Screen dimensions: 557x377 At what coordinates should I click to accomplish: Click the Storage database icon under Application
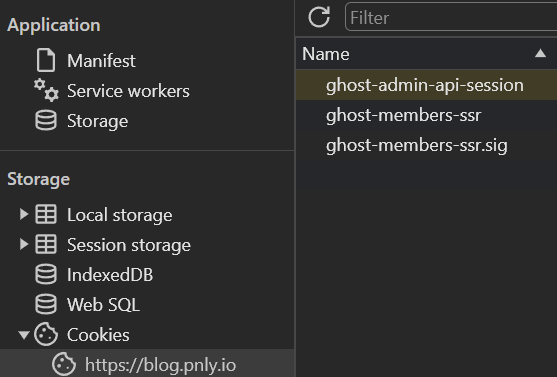[x=46, y=120]
